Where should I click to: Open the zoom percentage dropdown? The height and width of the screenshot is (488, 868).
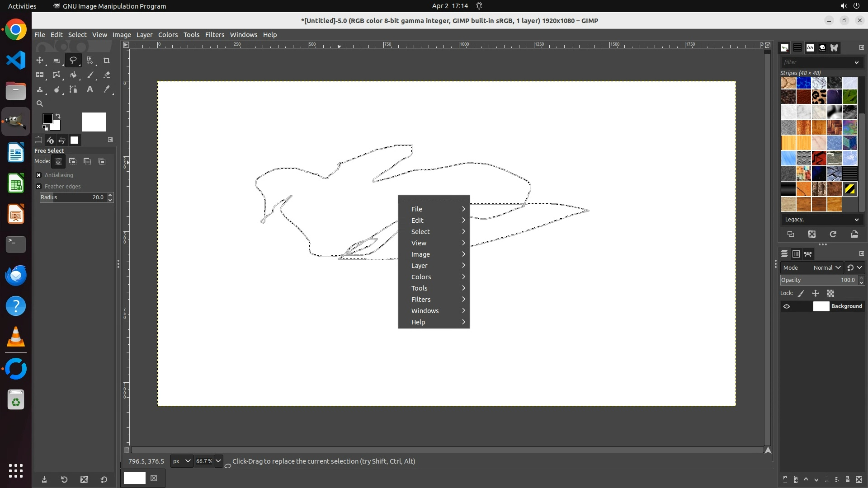pos(218,461)
